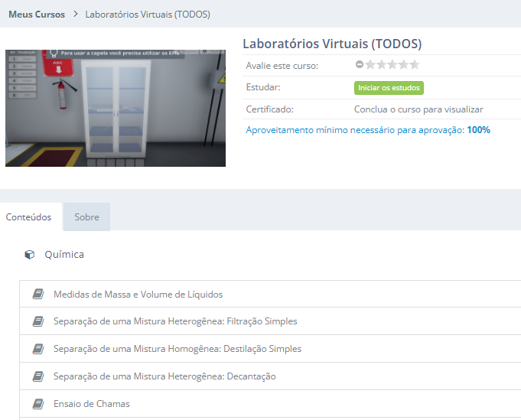Image resolution: width=521 pixels, height=420 pixels.
Task: Rate the course four stars
Action: (x=403, y=64)
